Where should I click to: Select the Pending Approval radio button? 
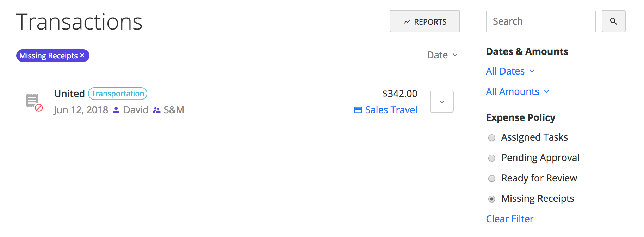(492, 158)
